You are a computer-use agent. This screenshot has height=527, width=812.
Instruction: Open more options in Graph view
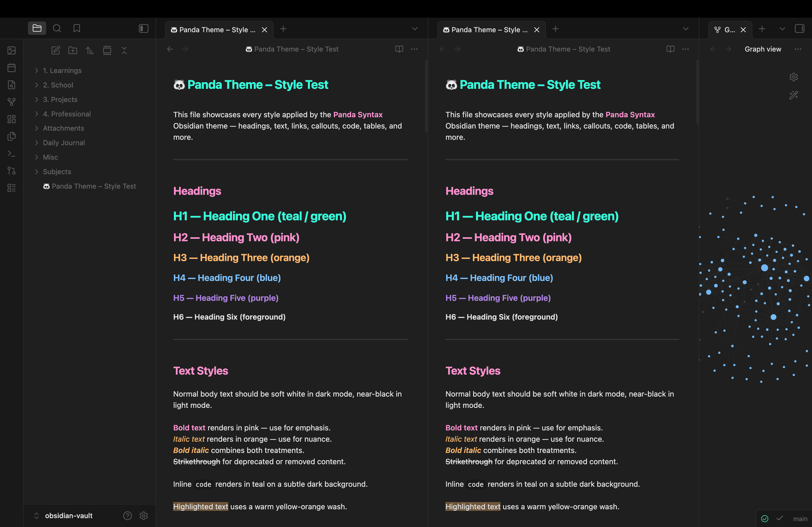pos(798,49)
